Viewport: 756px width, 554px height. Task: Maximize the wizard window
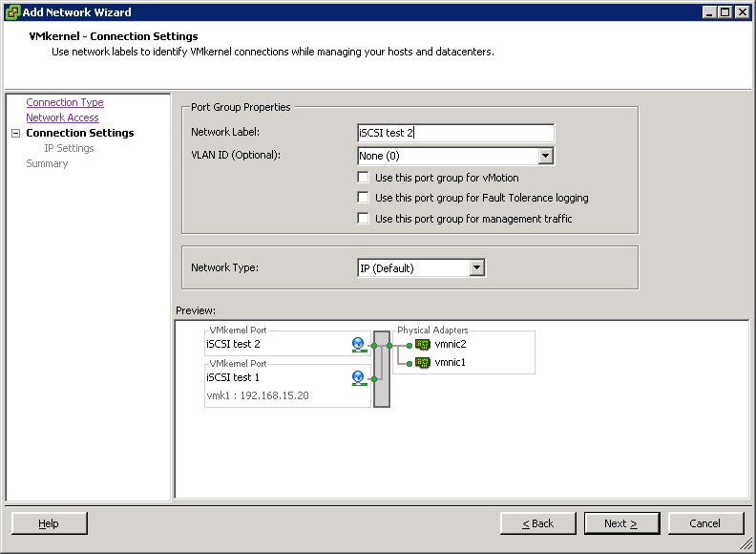(x=724, y=12)
